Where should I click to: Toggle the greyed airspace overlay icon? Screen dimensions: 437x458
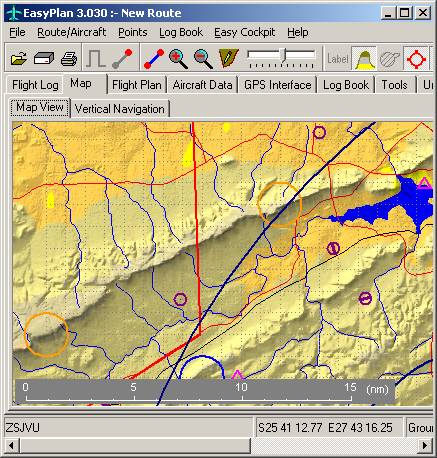click(x=390, y=59)
